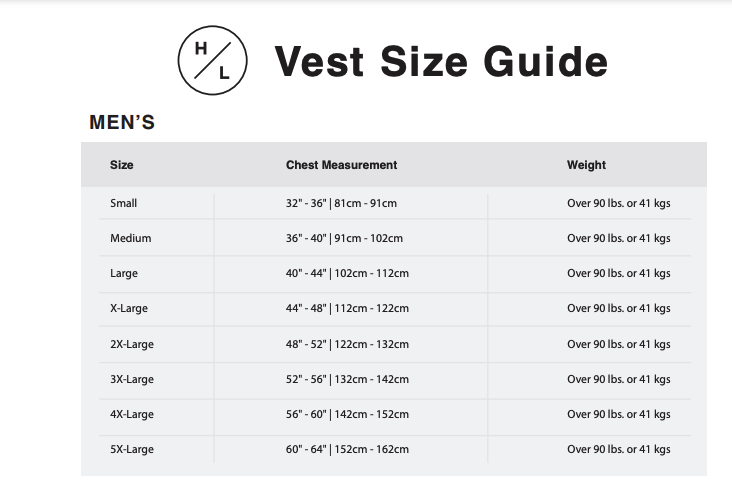Select the 3X-Large size row label

click(132, 379)
